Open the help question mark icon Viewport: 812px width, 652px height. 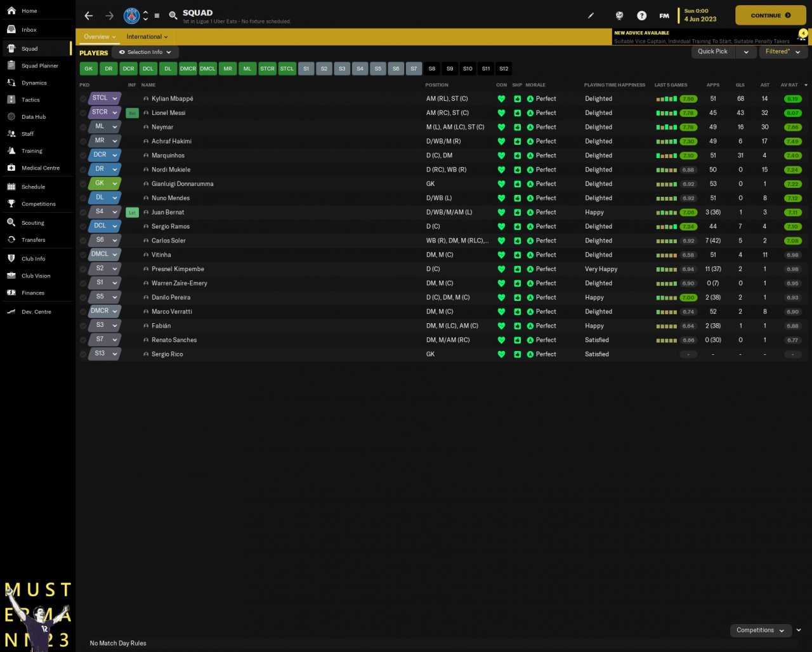point(641,16)
